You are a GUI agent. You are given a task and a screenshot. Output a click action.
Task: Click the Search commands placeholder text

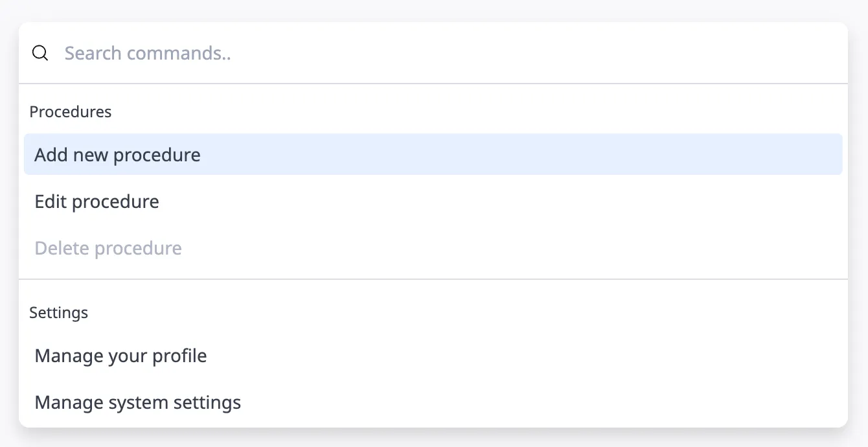pos(148,53)
